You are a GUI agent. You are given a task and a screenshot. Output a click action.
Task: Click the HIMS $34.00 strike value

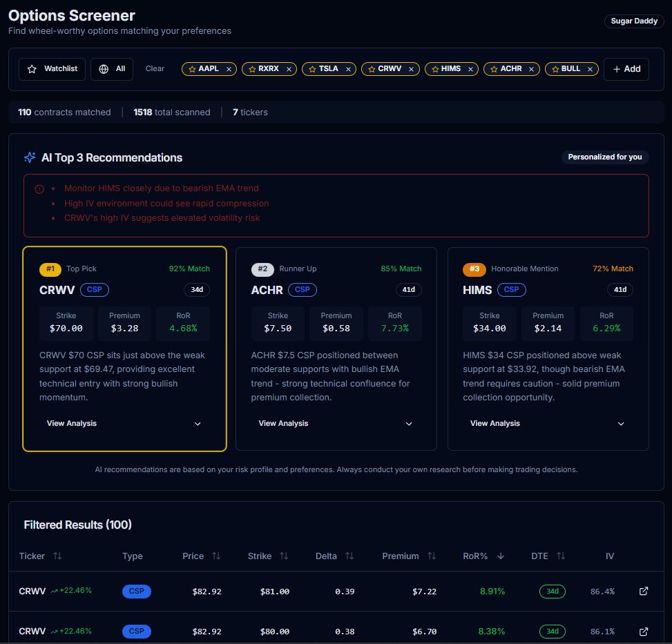pos(489,329)
